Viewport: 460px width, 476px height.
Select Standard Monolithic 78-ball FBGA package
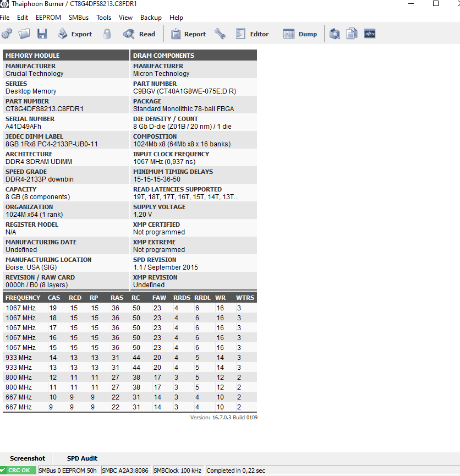coord(183,108)
